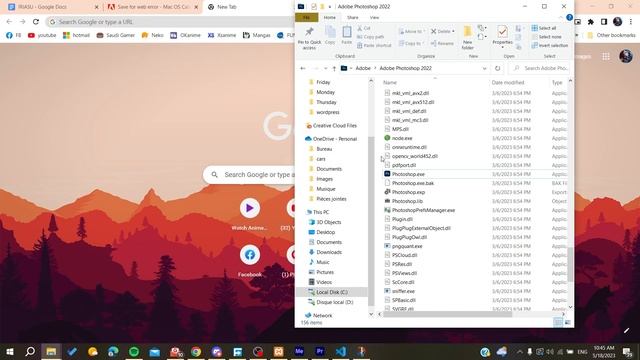Click the Search Adobe Photoshop field
This screenshot has width=640, height=360.
pos(540,68)
